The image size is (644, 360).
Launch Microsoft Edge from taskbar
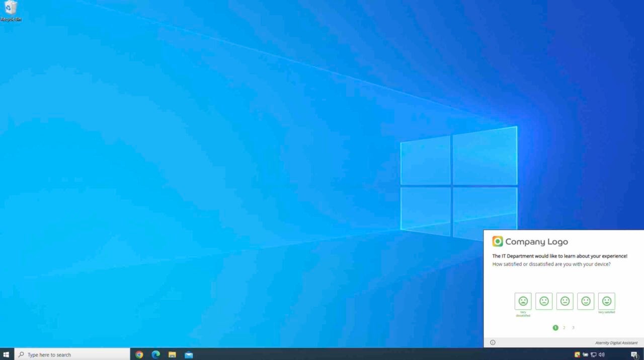(x=156, y=354)
